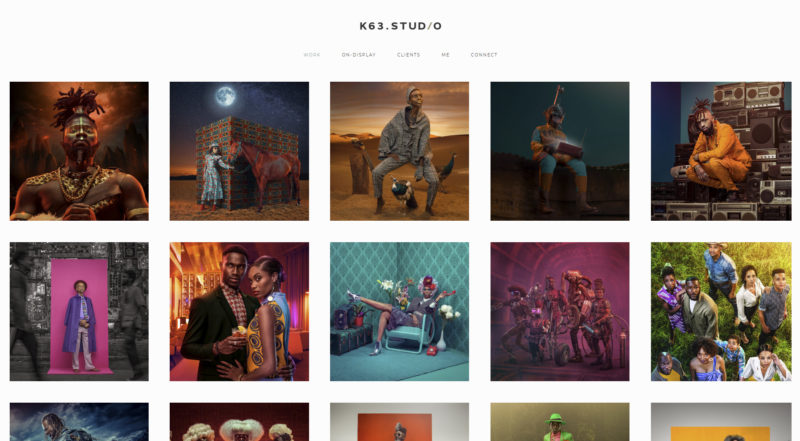This screenshot has height=441, width=800.
Task: Open the CONNECT page link
Action: point(484,55)
